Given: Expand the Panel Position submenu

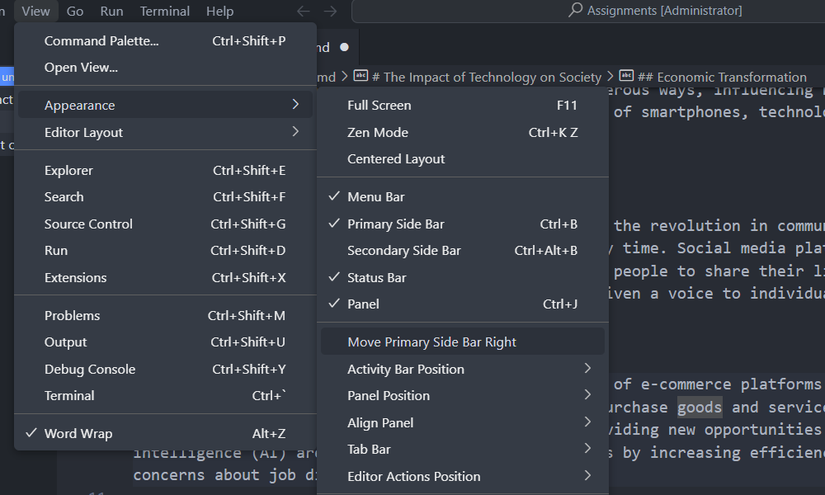Looking at the screenshot, I should [x=388, y=396].
